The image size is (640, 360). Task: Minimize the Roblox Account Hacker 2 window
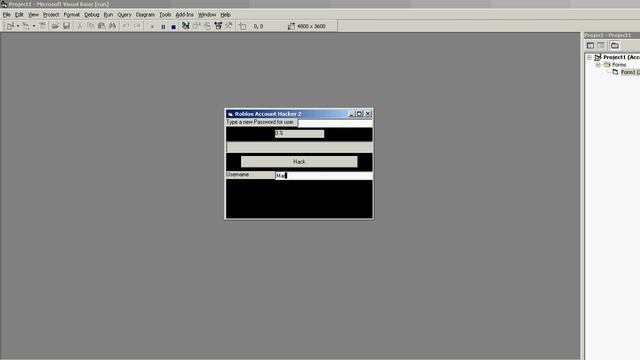click(351, 114)
